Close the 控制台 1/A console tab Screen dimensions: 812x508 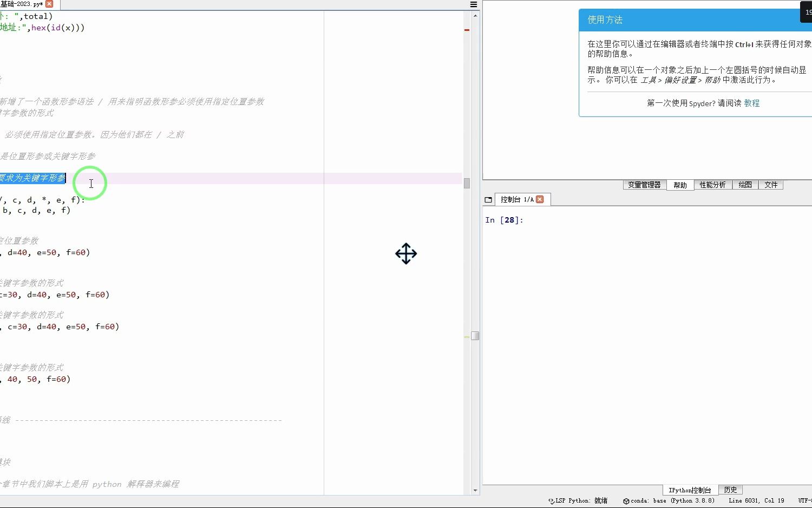[540, 199]
